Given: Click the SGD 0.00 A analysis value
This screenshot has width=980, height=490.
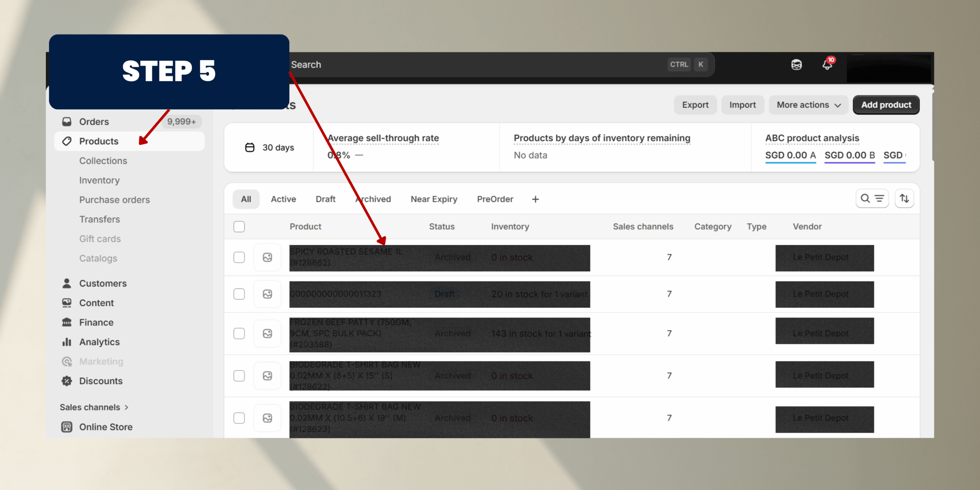Looking at the screenshot, I should [790, 155].
